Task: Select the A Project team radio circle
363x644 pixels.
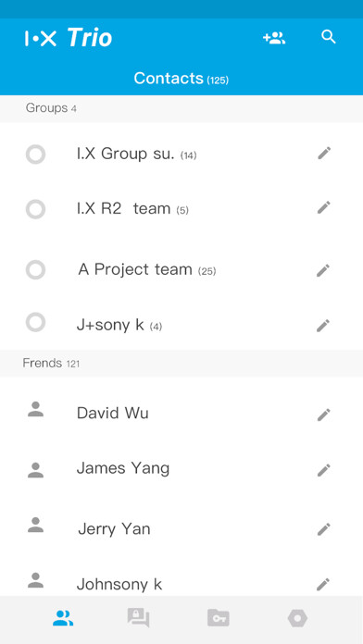Action: pyautogui.click(x=36, y=270)
